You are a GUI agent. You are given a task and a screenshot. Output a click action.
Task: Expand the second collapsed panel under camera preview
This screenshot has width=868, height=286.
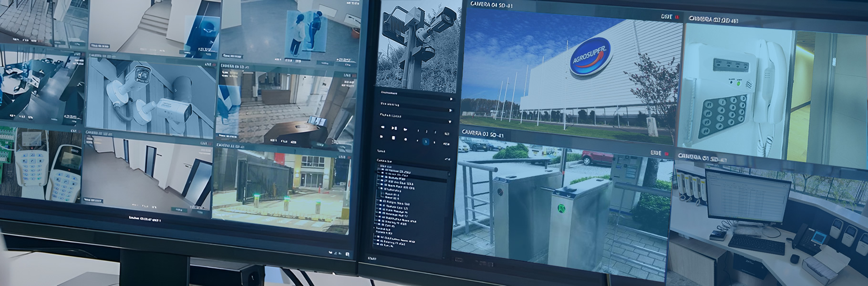pos(451,110)
